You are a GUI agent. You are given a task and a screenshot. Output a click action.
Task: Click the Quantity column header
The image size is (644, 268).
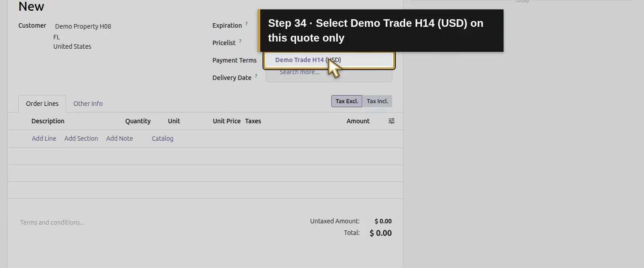coord(138,121)
